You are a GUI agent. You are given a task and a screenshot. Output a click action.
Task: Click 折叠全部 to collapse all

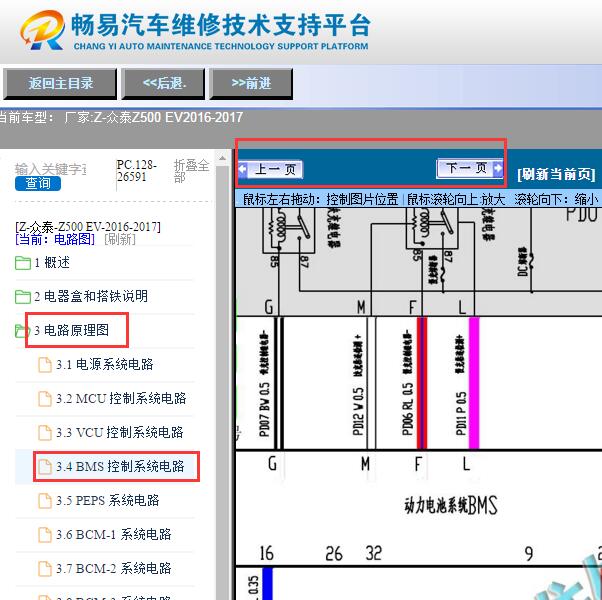[x=191, y=171]
